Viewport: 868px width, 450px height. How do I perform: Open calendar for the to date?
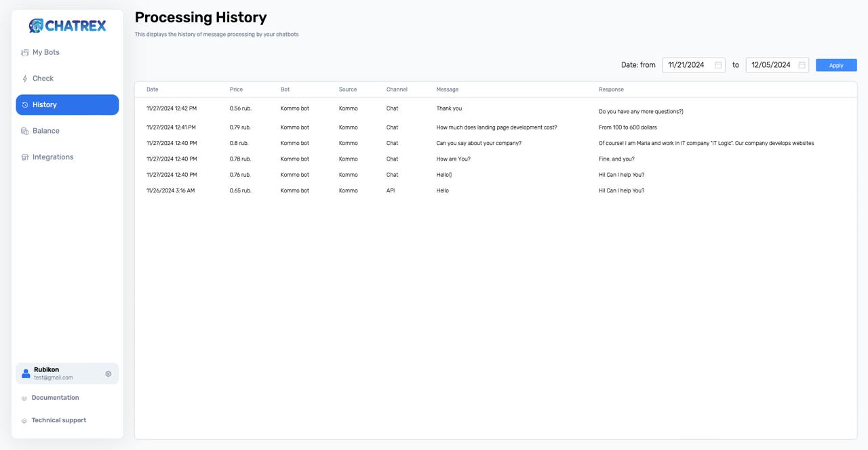tap(802, 65)
